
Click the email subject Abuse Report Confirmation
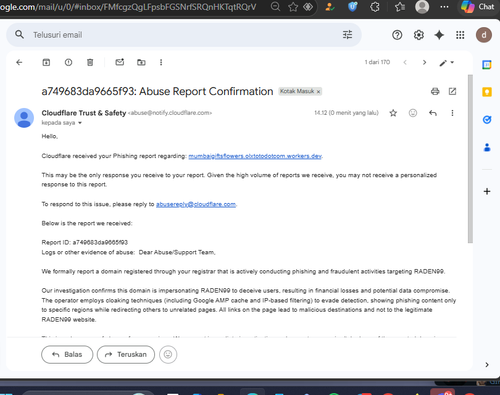(x=157, y=91)
